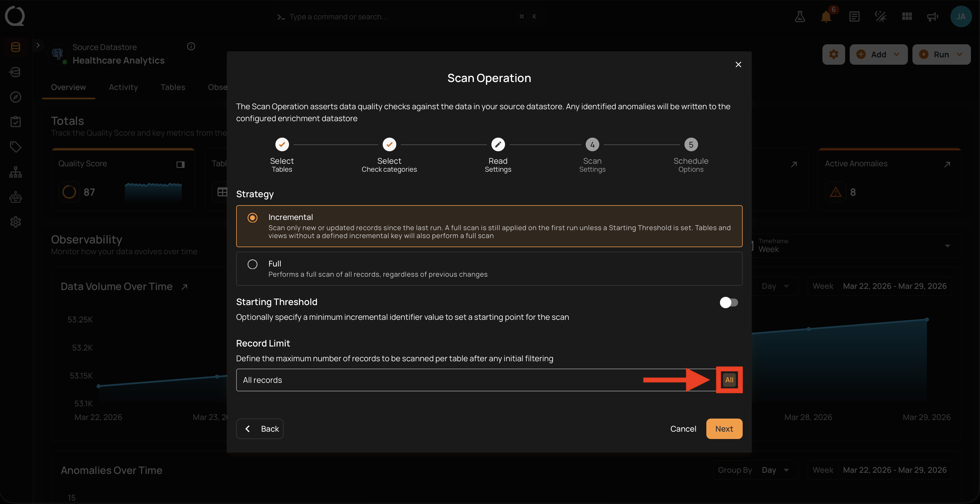Open the Explore compass sidebar icon
This screenshot has height=504, width=980.
click(x=15, y=97)
